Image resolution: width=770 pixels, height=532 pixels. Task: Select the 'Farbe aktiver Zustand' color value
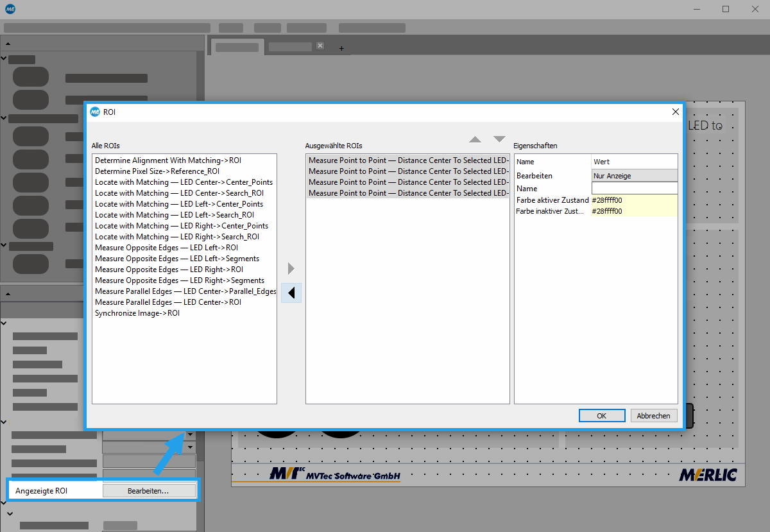coord(634,200)
